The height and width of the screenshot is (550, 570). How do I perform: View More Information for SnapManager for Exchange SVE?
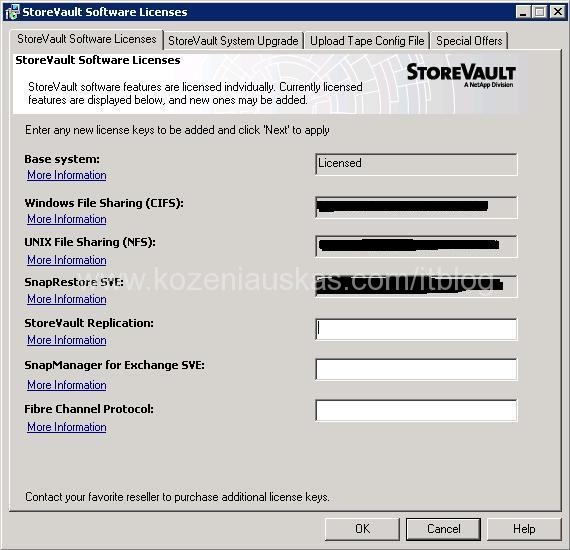tap(67, 385)
